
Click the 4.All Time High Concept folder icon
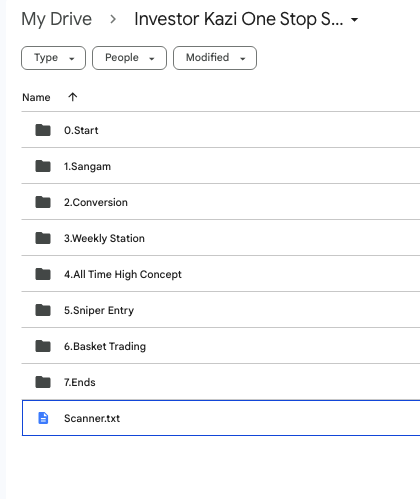click(x=43, y=274)
